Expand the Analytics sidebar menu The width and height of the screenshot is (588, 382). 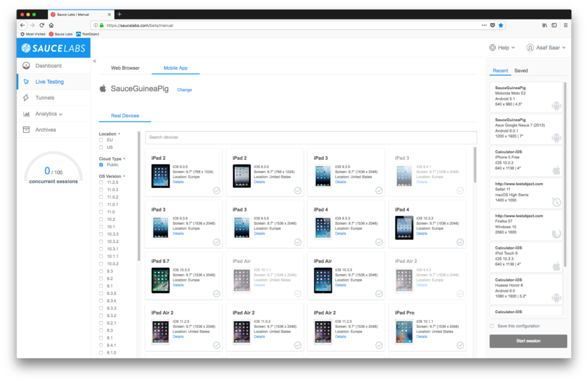[x=49, y=114]
